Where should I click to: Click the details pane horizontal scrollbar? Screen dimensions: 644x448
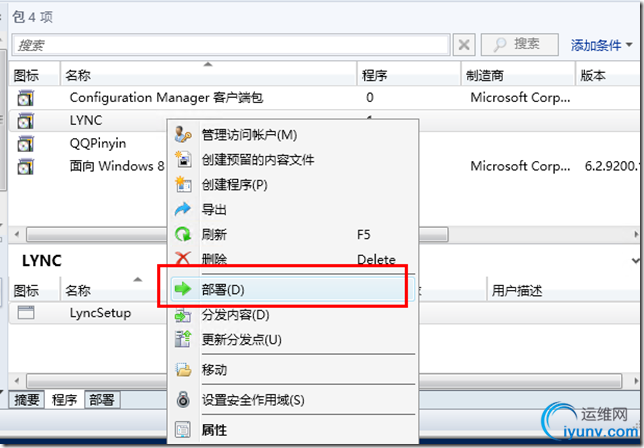pyautogui.click(x=324, y=381)
